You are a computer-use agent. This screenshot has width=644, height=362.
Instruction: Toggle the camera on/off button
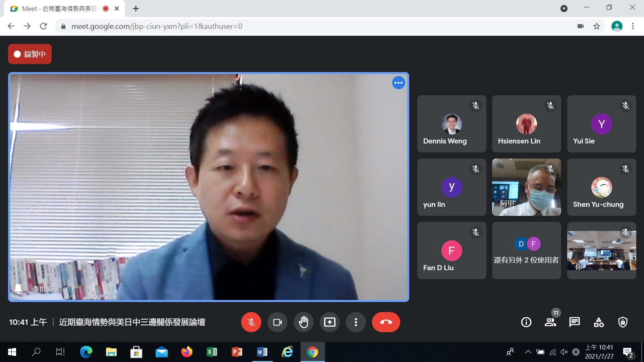pyautogui.click(x=277, y=322)
